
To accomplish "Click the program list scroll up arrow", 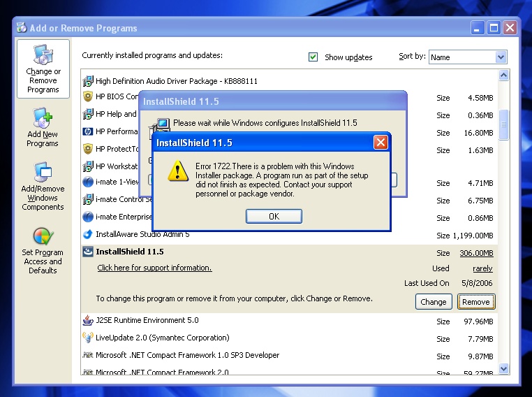I will (503, 75).
